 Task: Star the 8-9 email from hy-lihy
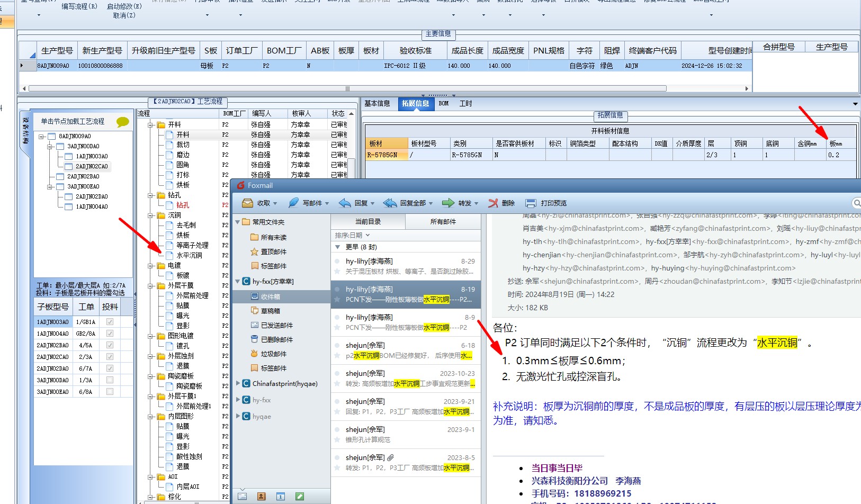[337, 328]
